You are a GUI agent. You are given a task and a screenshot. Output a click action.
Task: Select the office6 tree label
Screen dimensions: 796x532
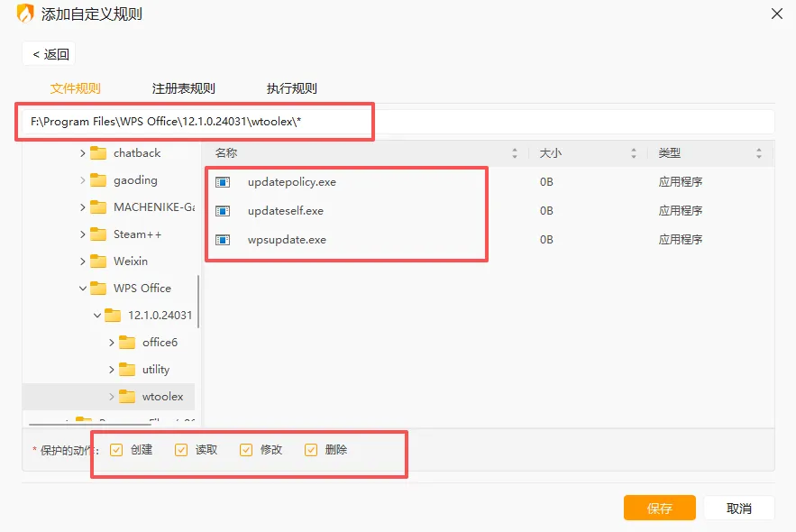point(160,342)
